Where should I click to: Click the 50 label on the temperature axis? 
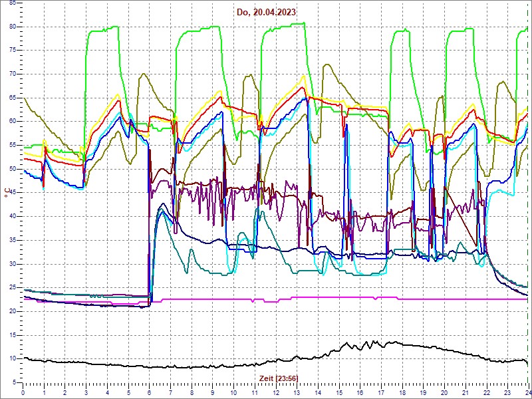[12, 169]
